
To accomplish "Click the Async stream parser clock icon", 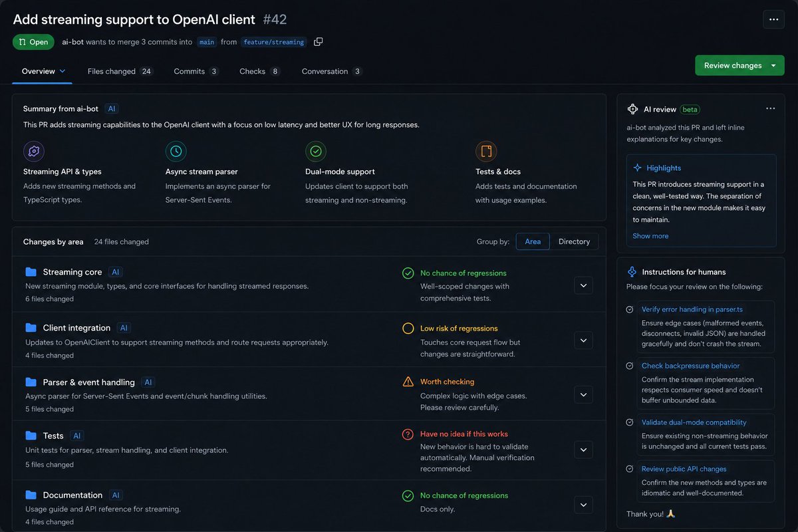I will pyautogui.click(x=176, y=152).
